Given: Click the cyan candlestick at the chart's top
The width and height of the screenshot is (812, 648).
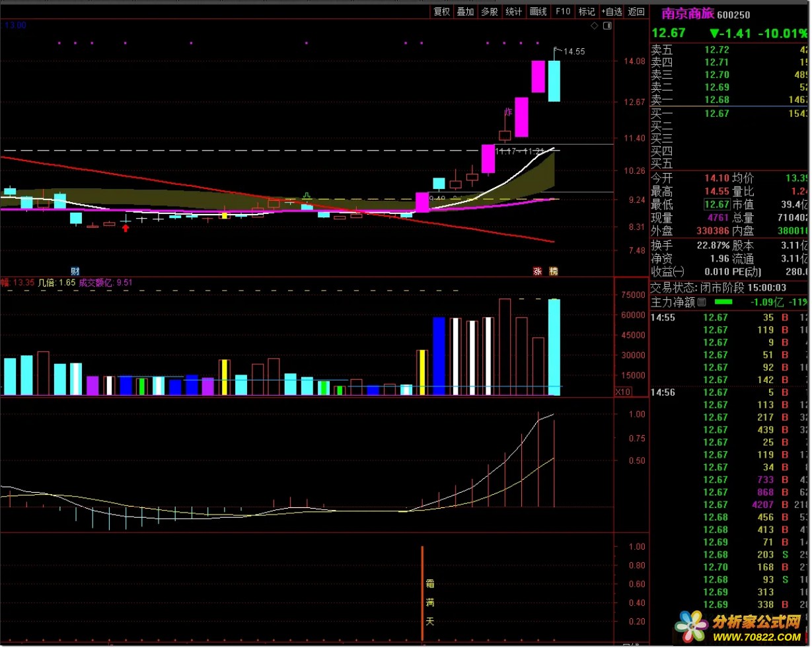Looking at the screenshot, I should coord(554,81).
